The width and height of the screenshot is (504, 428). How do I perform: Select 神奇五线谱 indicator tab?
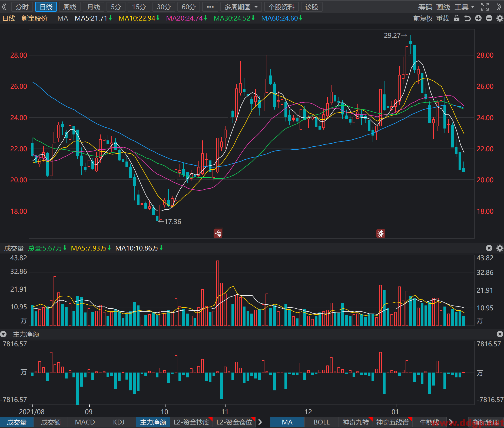(392, 422)
